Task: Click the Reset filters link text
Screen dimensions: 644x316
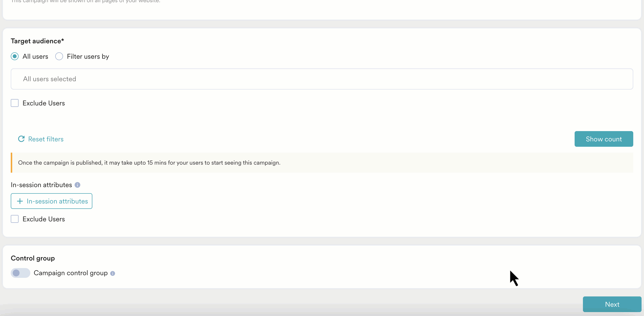Action: click(46, 139)
